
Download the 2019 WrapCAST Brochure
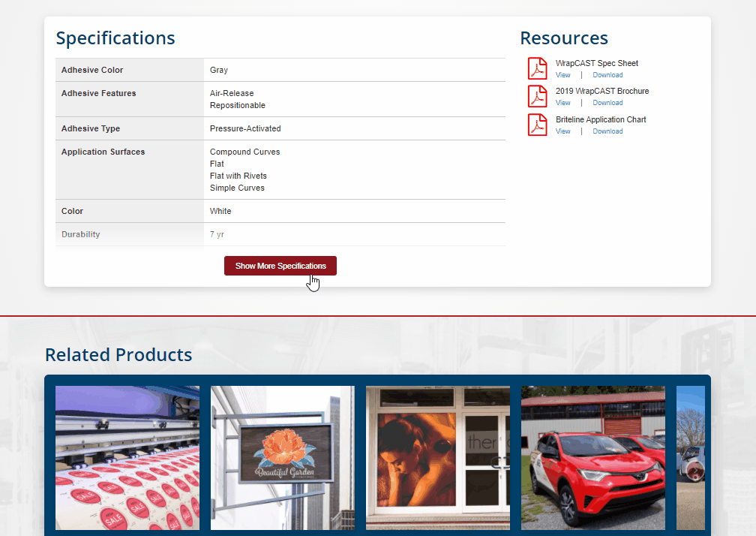tap(607, 103)
